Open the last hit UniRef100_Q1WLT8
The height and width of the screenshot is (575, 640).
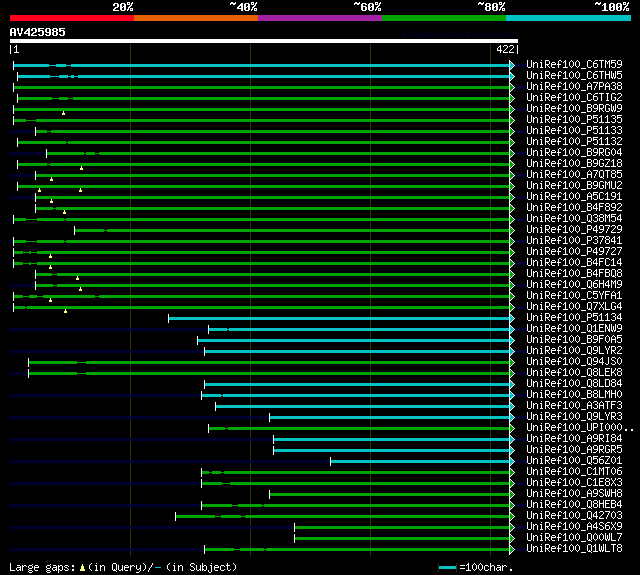pyautogui.click(x=574, y=548)
